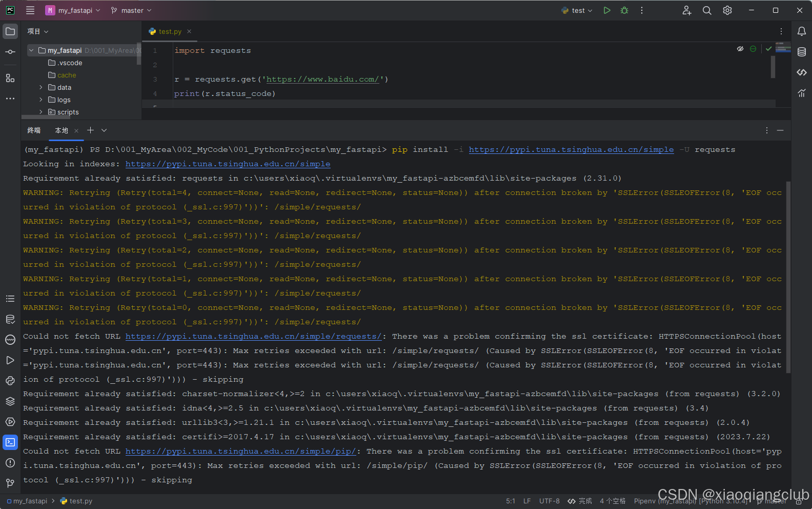This screenshot has width=812, height=509.
Task: Open the Project tool window folder icon
Action: [10, 31]
